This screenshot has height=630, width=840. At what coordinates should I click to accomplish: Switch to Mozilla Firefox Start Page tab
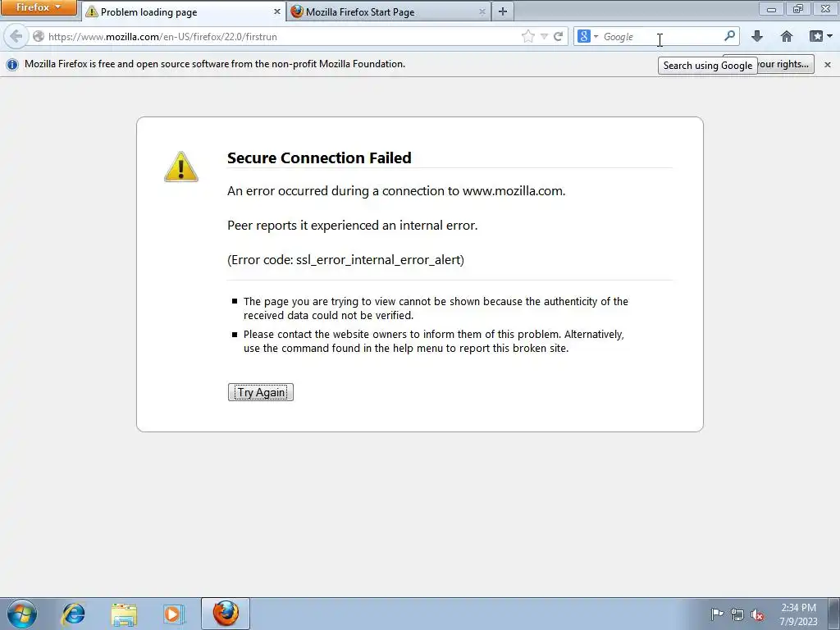pyautogui.click(x=389, y=11)
